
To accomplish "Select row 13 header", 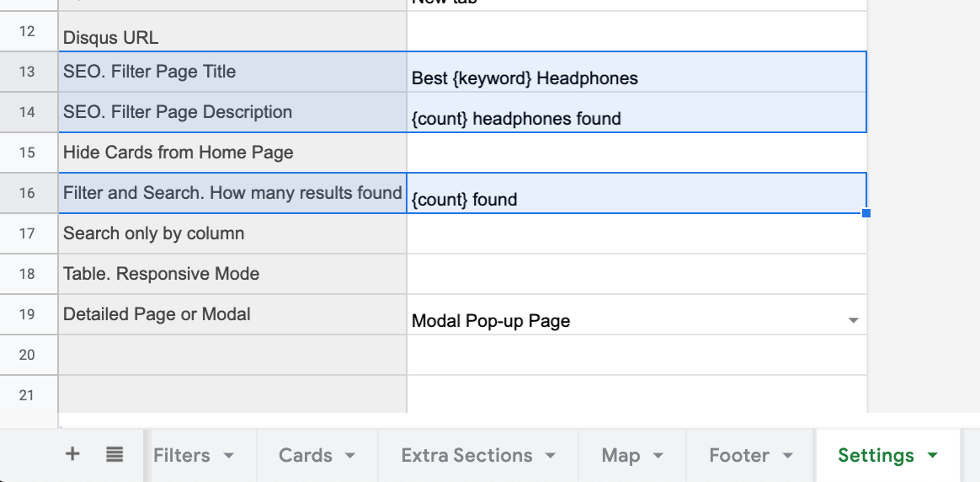I will pos(27,72).
